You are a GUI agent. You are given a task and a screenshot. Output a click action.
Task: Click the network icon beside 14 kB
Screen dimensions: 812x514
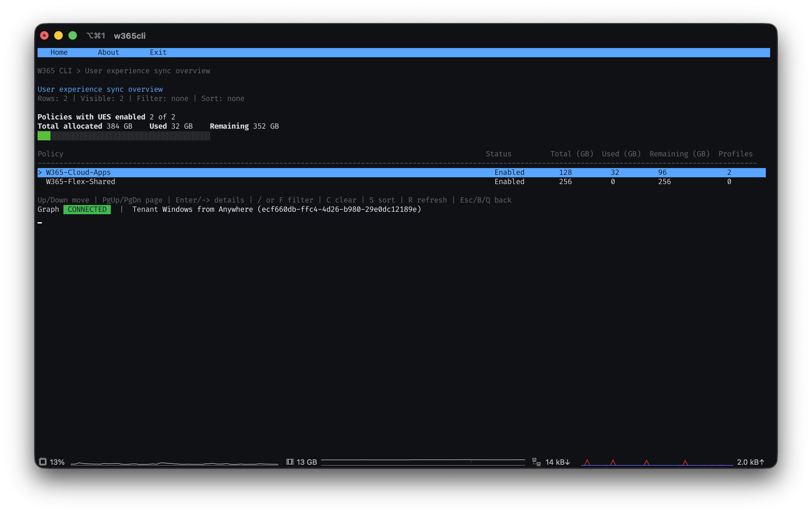click(536, 462)
